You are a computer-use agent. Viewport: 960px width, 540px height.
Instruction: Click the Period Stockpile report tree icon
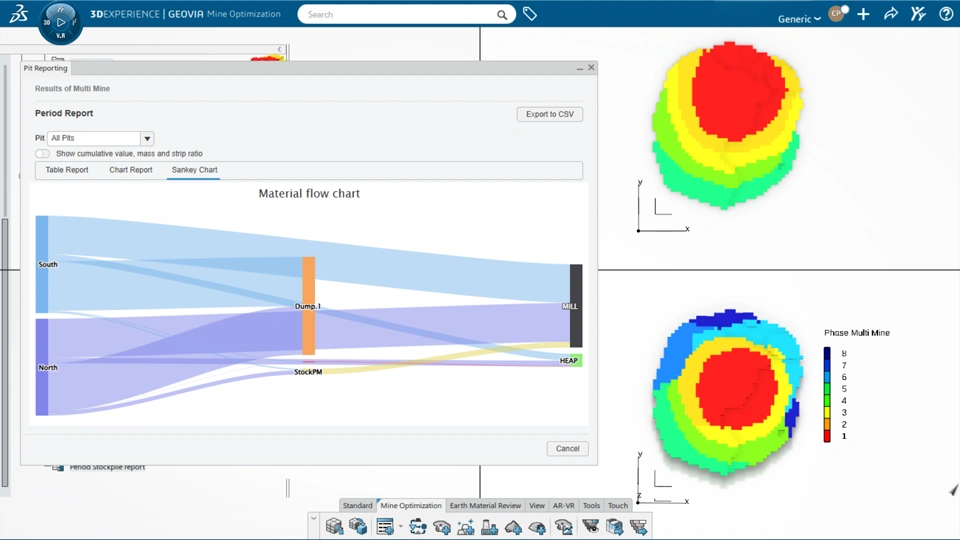coord(58,467)
